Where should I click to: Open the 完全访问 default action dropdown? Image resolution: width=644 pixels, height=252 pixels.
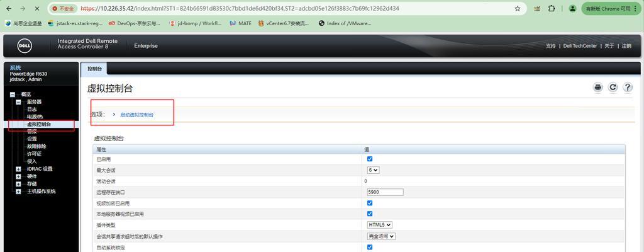(381, 236)
